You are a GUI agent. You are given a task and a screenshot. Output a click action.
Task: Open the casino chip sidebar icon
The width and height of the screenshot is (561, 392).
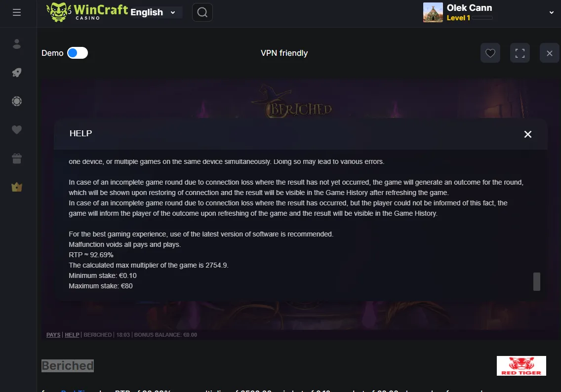click(x=16, y=101)
